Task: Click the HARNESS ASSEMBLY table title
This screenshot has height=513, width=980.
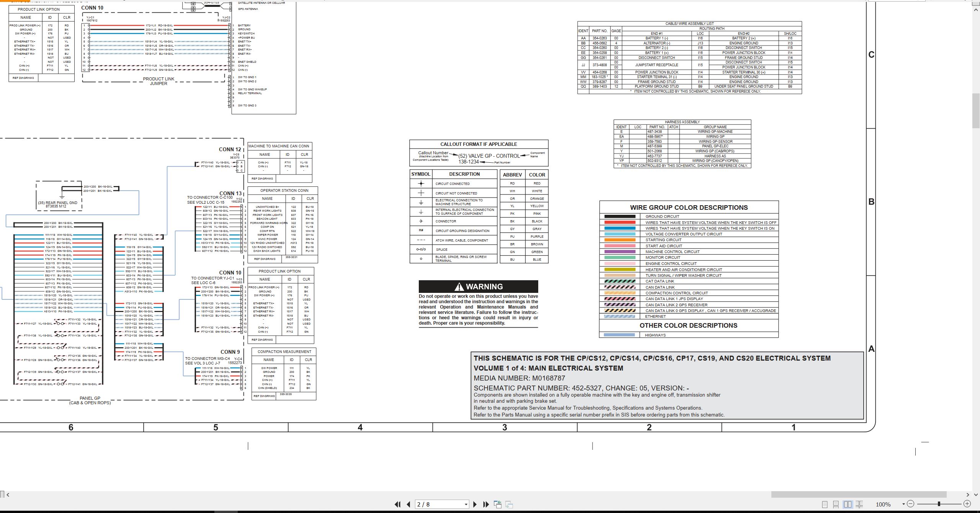Action: tap(682, 122)
